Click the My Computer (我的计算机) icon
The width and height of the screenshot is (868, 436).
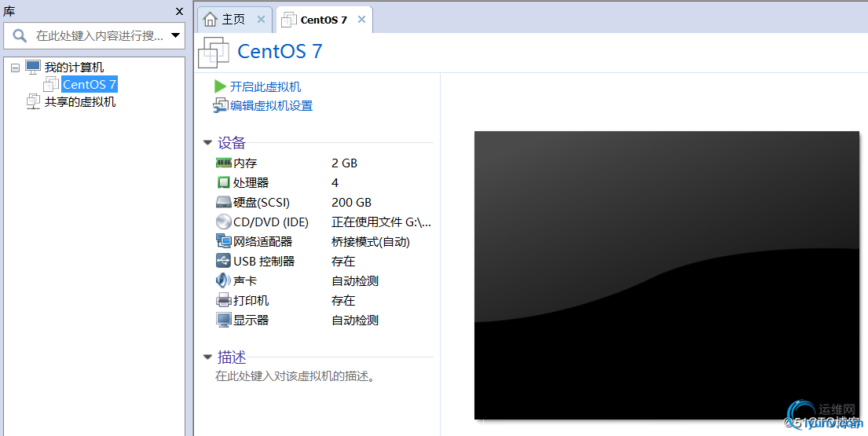(x=33, y=67)
